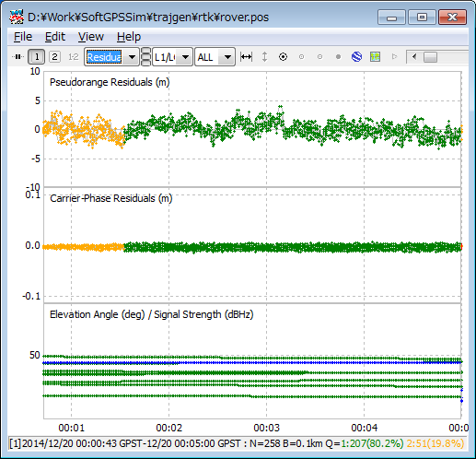Viewport: 476px width, 459px height.
Task: Click the center on current position icon
Action: coord(283,57)
